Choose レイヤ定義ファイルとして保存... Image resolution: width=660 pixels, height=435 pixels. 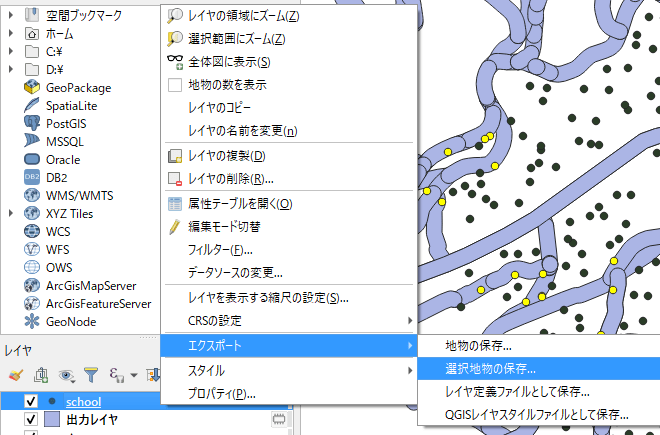[x=539, y=392]
